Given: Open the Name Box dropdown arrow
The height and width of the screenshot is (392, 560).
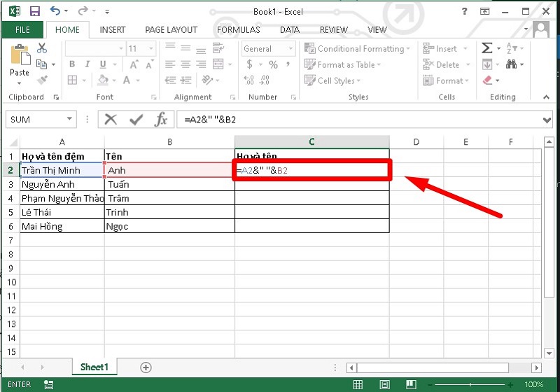Looking at the screenshot, I should click(69, 119).
